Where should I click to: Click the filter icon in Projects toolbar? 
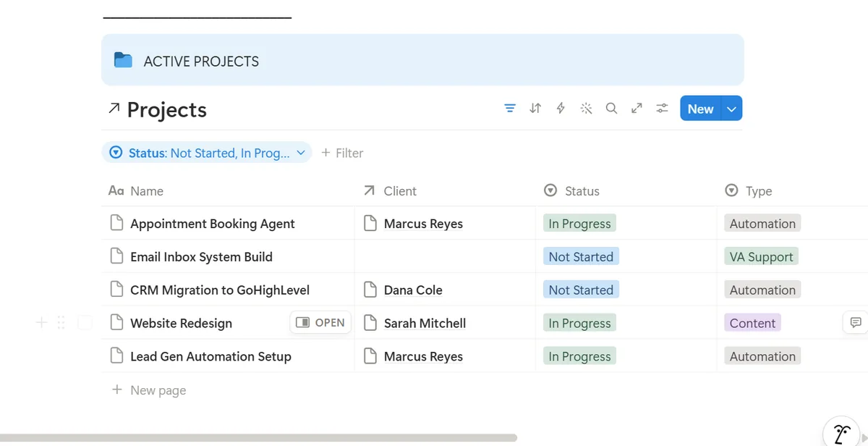[510, 109]
